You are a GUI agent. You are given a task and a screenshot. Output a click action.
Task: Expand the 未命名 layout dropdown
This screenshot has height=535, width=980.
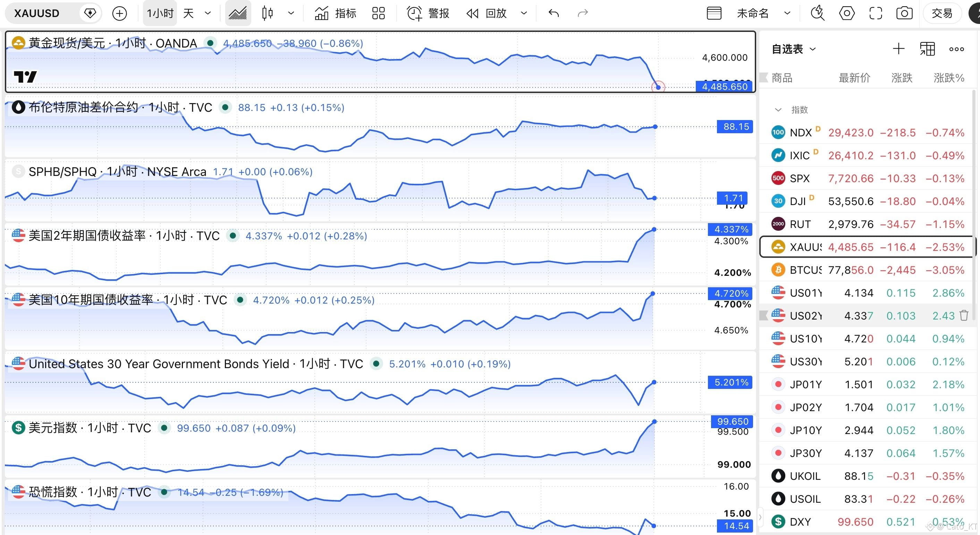pos(787,13)
